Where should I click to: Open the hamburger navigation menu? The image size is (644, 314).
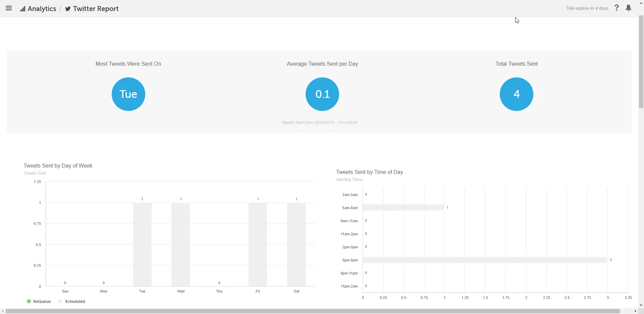point(9,8)
